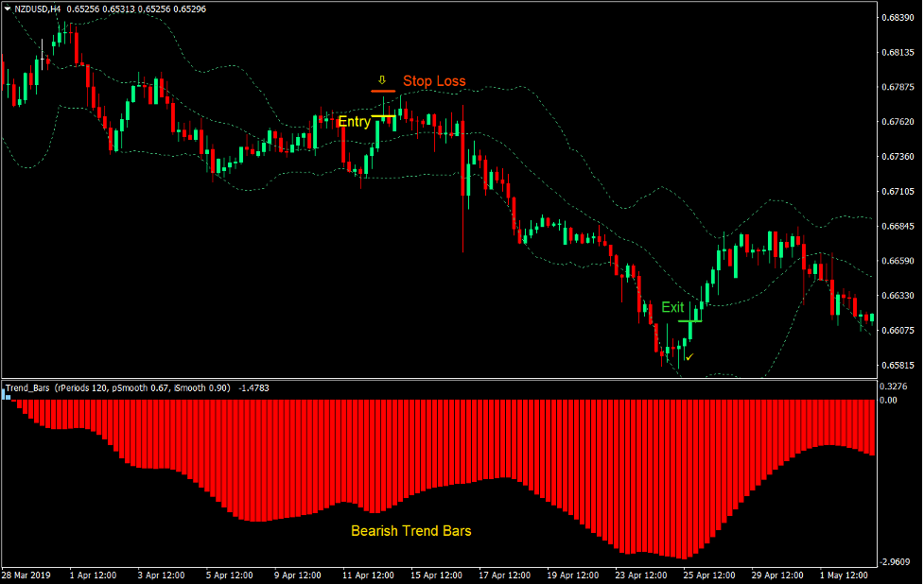This screenshot has height=584, width=924.
Task: Select the 0.68390 price axis label
Action: click(x=898, y=18)
